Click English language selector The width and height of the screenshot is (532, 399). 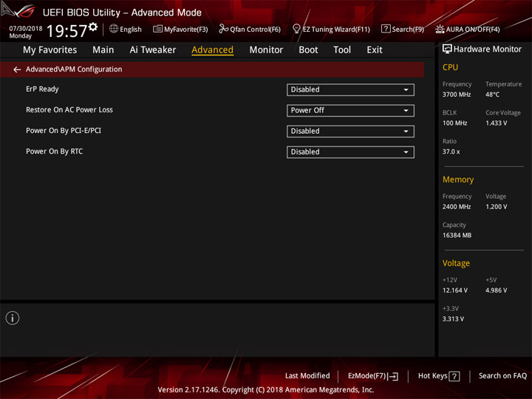tap(131, 30)
